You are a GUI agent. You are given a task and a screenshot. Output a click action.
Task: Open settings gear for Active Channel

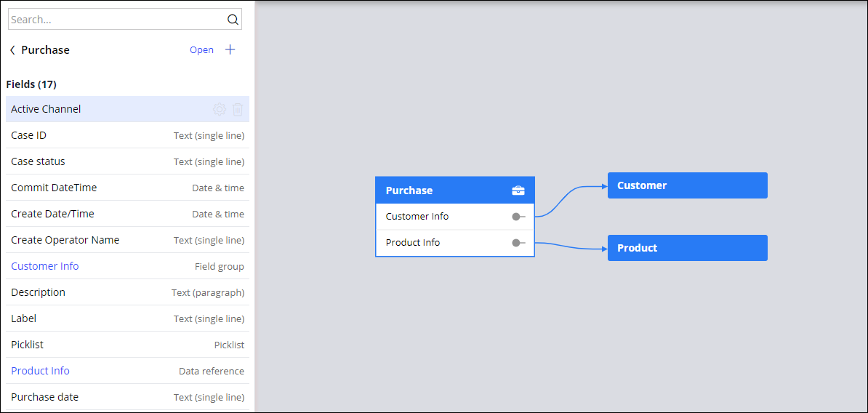point(219,109)
